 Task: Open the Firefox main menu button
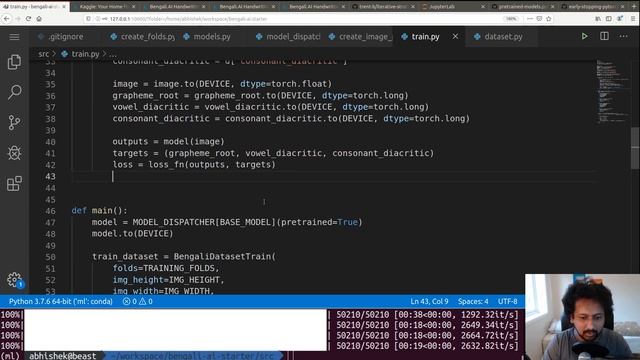point(633,19)
